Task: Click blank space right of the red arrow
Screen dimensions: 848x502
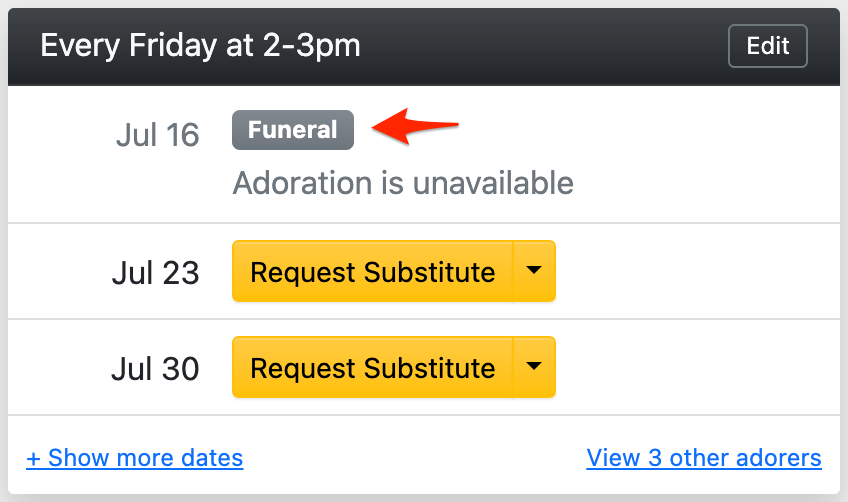Action: 640,130
